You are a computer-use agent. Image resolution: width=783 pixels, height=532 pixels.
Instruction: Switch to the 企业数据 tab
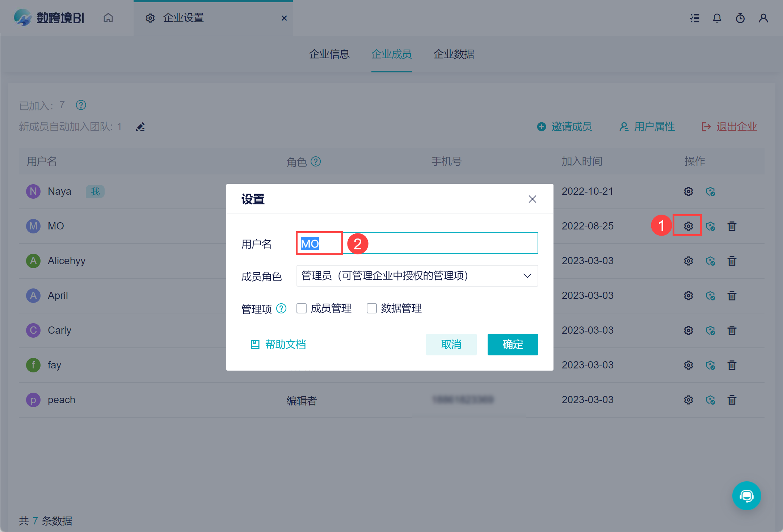click(454, 54)
